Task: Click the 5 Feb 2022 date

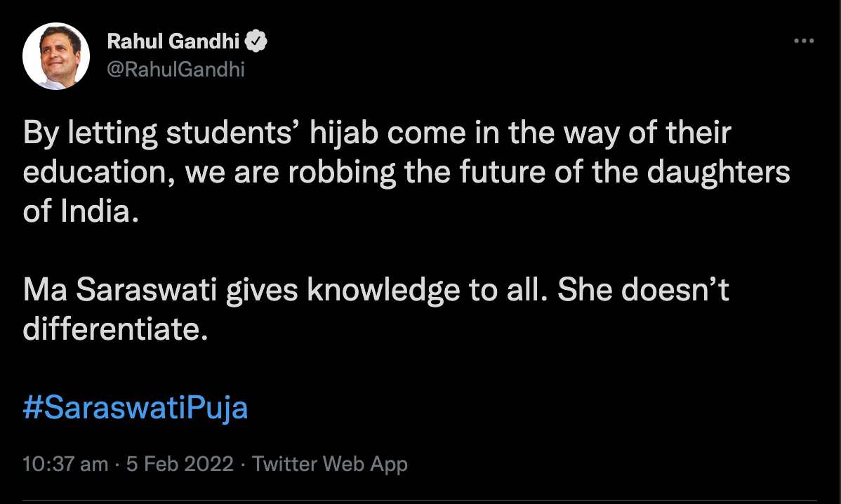Action: 180,464
